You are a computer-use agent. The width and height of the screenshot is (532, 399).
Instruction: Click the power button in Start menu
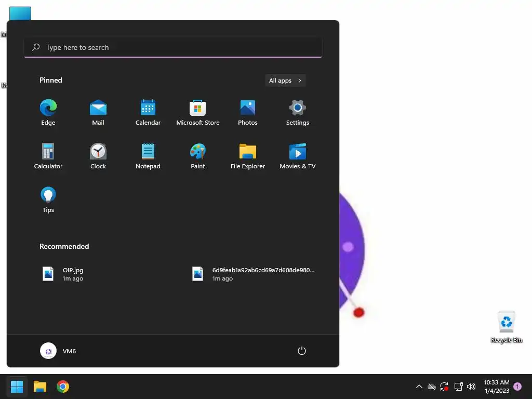[x=302, y=351]
